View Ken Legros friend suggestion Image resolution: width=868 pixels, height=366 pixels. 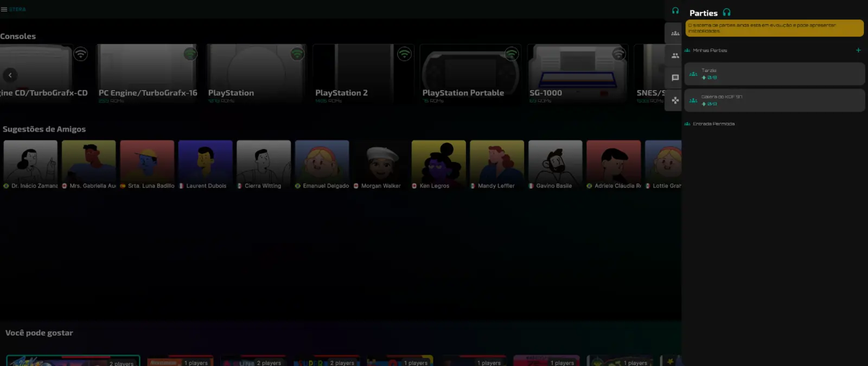tap(439, 165)
